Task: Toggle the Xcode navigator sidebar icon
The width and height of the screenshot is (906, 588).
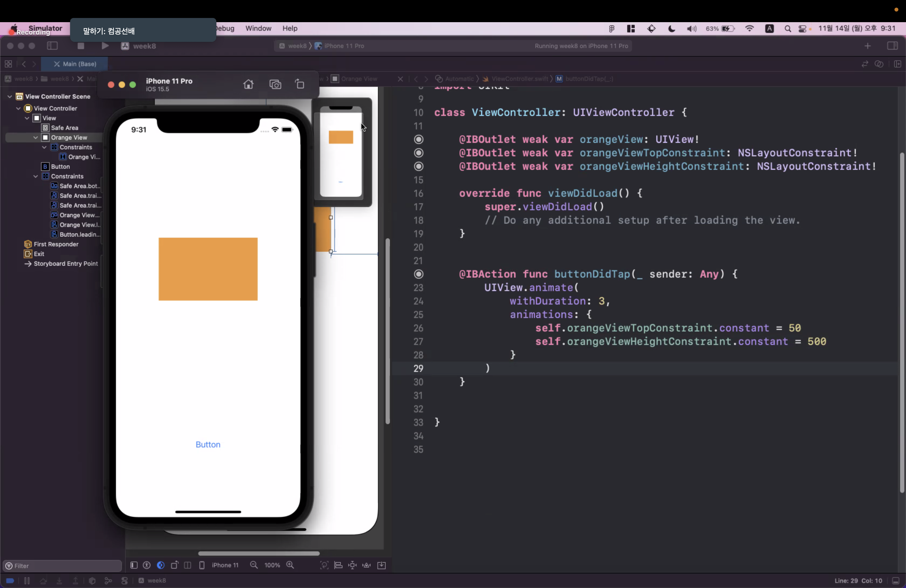Action: coord(52,46)
